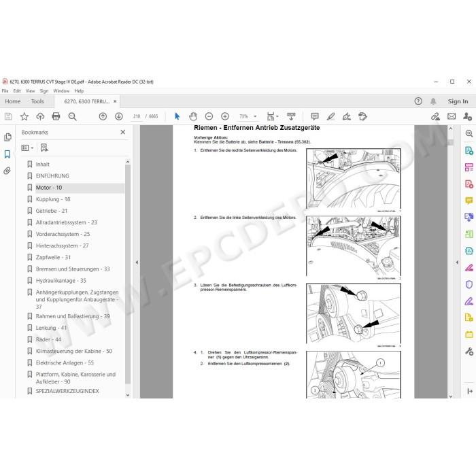Open the Sign menu
This screenshot has width=476, height=476.
(x=44, y=90)
